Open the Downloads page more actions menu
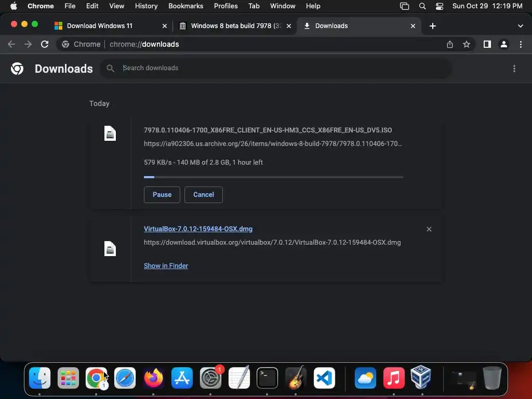 pyautogui.click(x=514, y=69)
